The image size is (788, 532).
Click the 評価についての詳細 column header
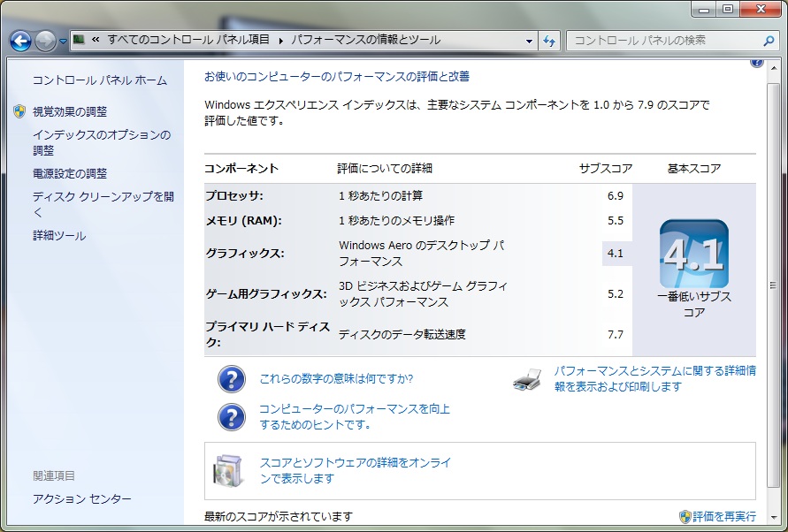(385, 168)
